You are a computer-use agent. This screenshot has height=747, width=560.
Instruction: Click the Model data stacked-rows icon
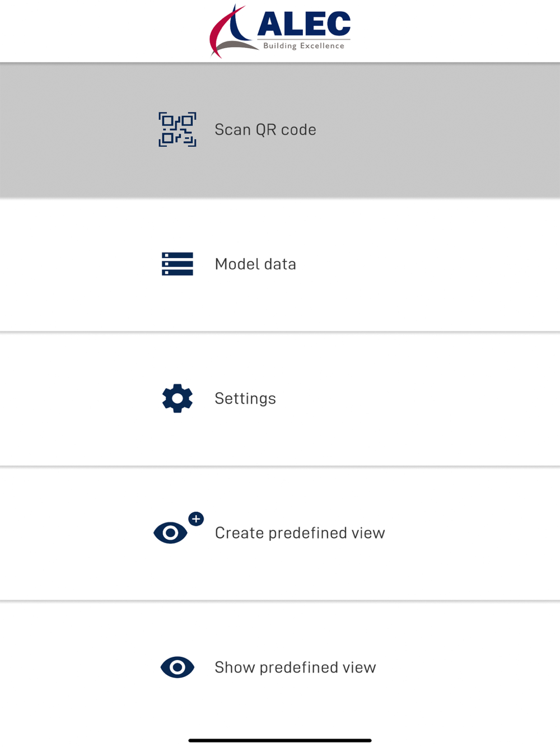178,264
